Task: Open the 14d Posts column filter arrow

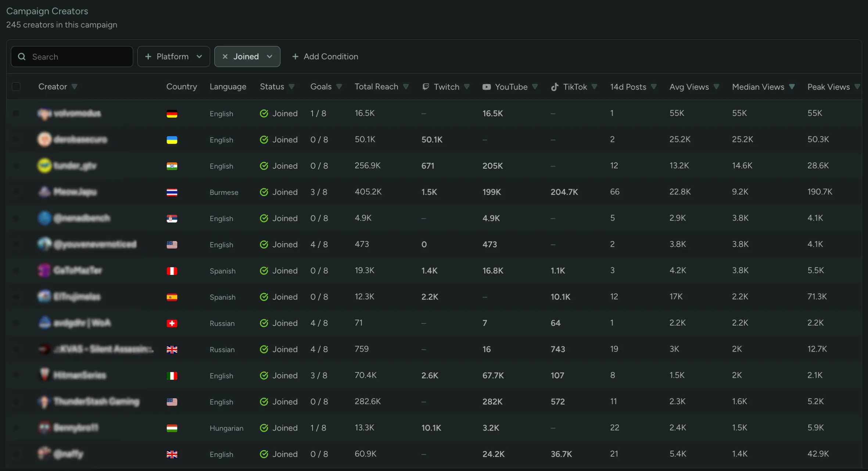Action: [653, 87]
